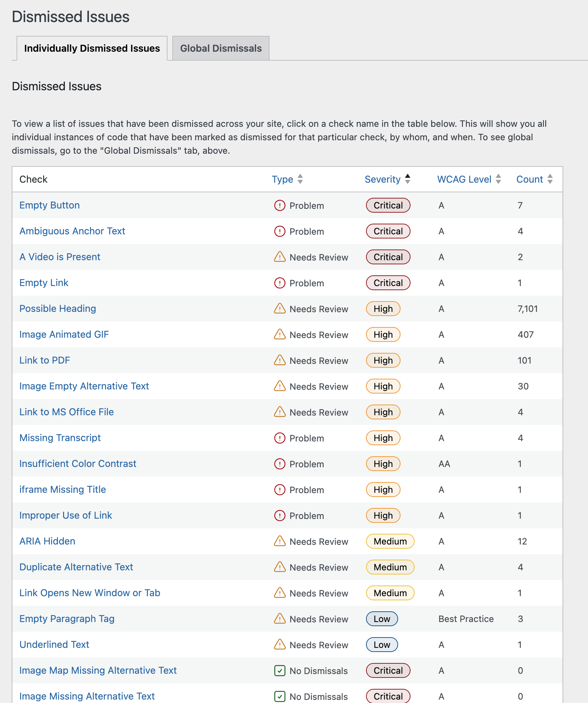Click the warning icon for Link Opens New Window or Tab

[280, 593]
